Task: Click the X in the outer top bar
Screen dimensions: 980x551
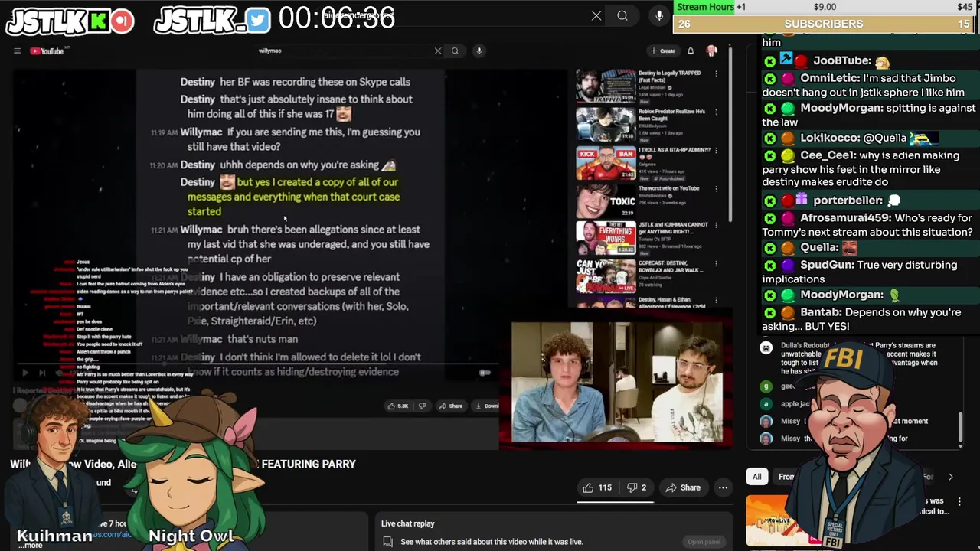Action: point(596,15)
